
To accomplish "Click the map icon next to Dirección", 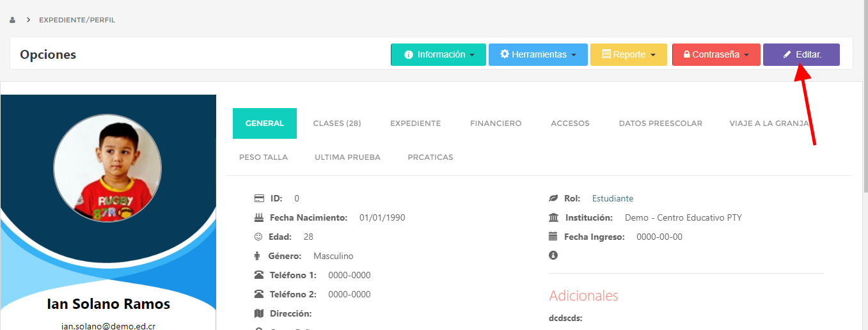I will coord(259,313).
